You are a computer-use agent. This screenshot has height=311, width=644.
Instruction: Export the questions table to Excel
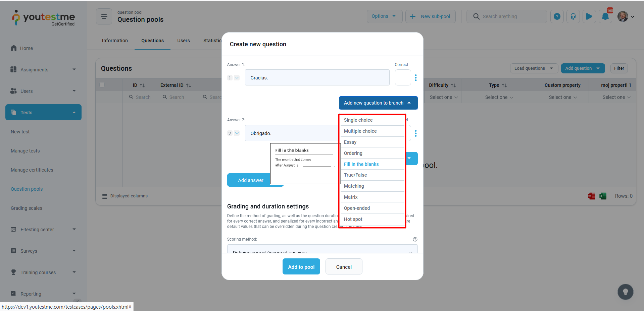pos(603,196)
